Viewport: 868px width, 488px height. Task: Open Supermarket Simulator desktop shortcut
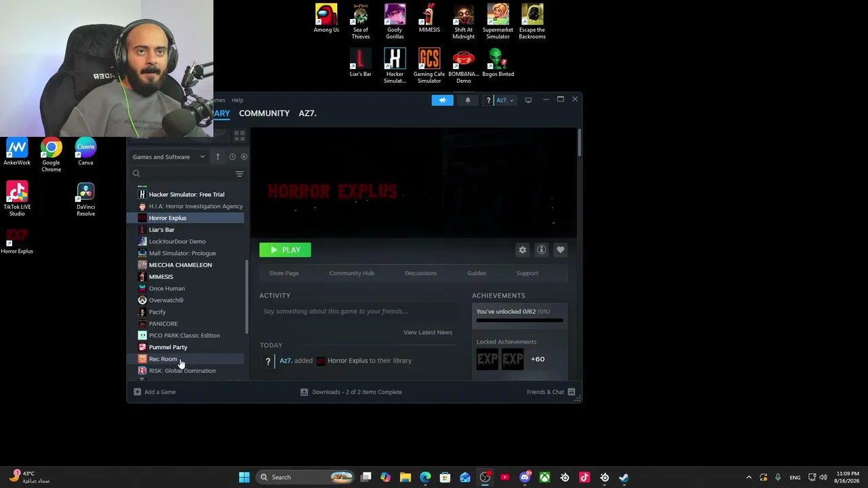(498, 22)
